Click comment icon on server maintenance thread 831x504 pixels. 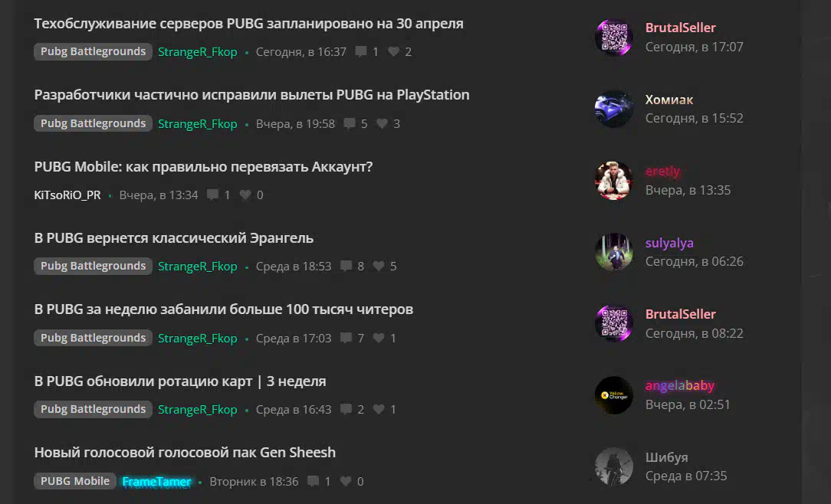[361, 51]
